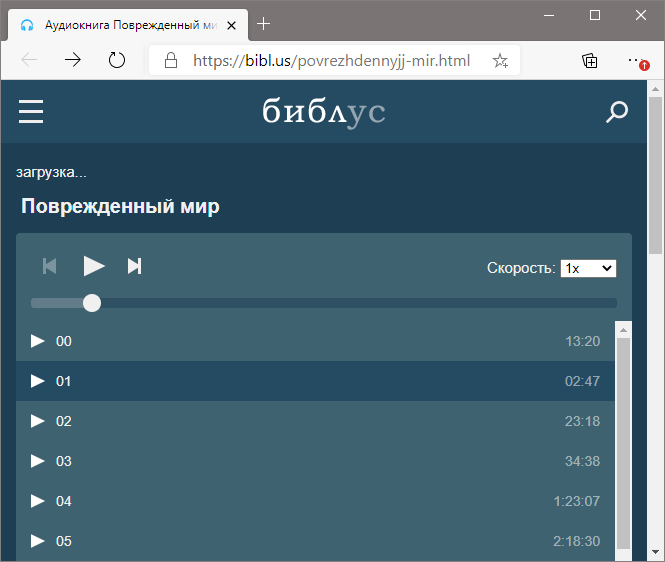The height and width of the screenshot is (562, 665).
Task: Open the Collections button
Action: coord(590,61)
